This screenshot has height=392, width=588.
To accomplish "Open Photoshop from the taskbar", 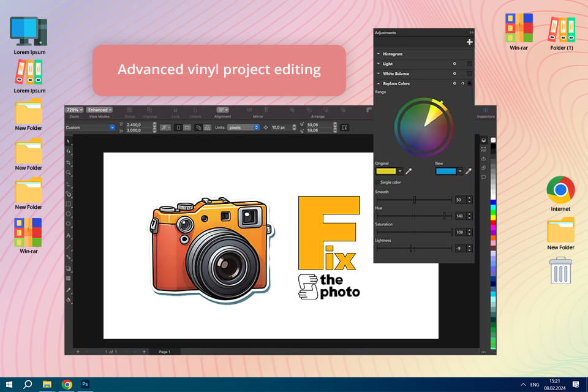I will click(x=85, y=384).
